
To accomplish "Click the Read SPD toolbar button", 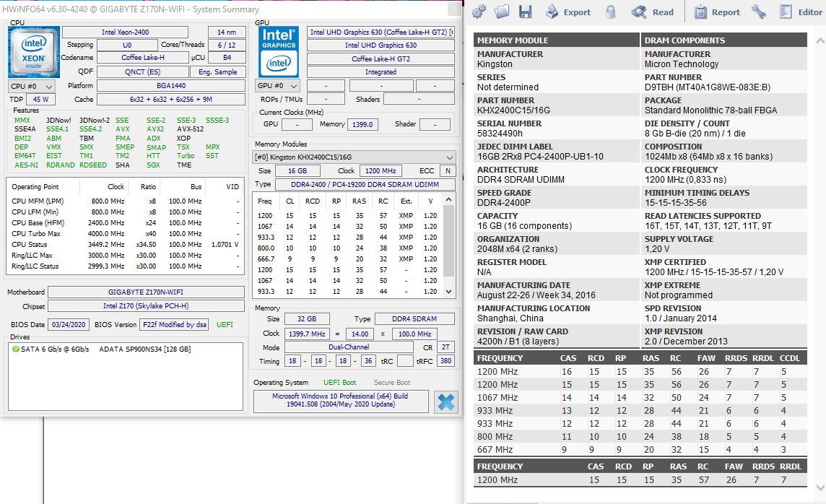I will 652,12.
